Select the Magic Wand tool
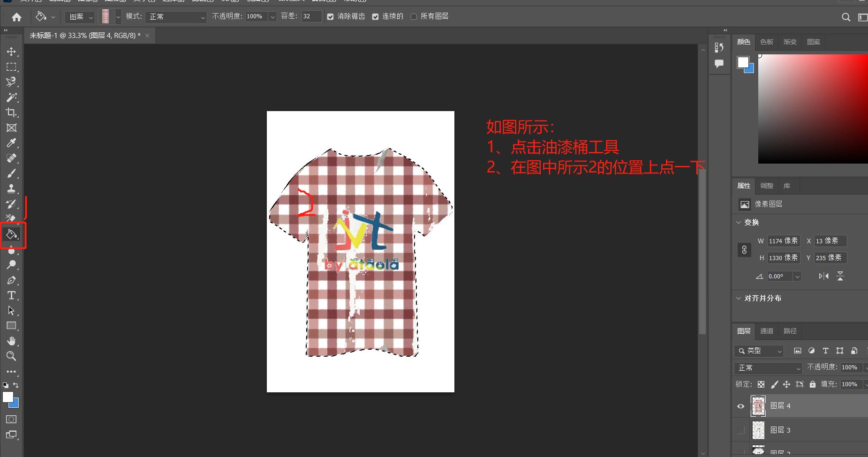 [11, 97]
